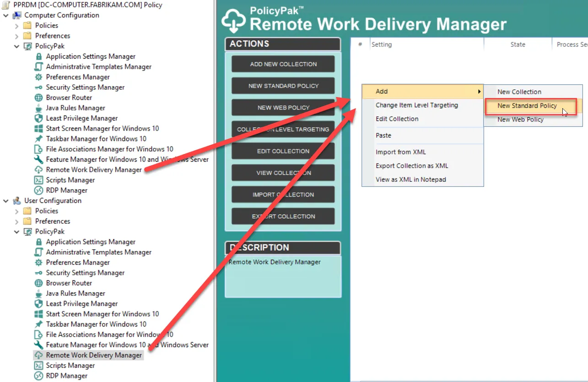The height and width of the screenshot is (382, 588).
Task: Click RDP Manager icon under User Configuration
Action: [39, 376]
